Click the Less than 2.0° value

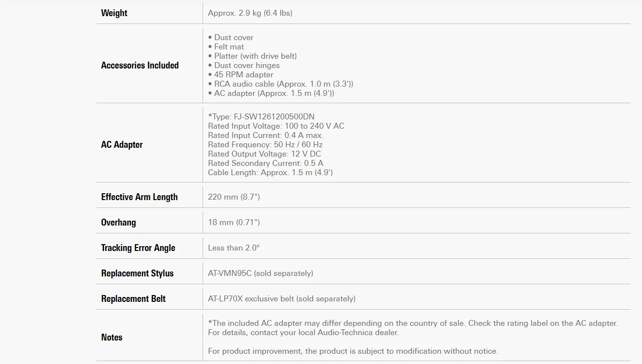[234, 248]
